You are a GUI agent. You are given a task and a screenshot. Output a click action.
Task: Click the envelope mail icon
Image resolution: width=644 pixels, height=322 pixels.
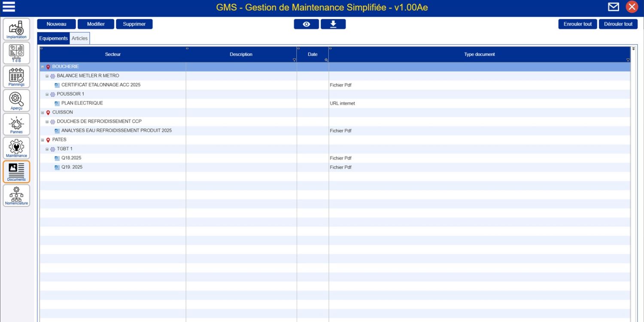pos(614,7)
